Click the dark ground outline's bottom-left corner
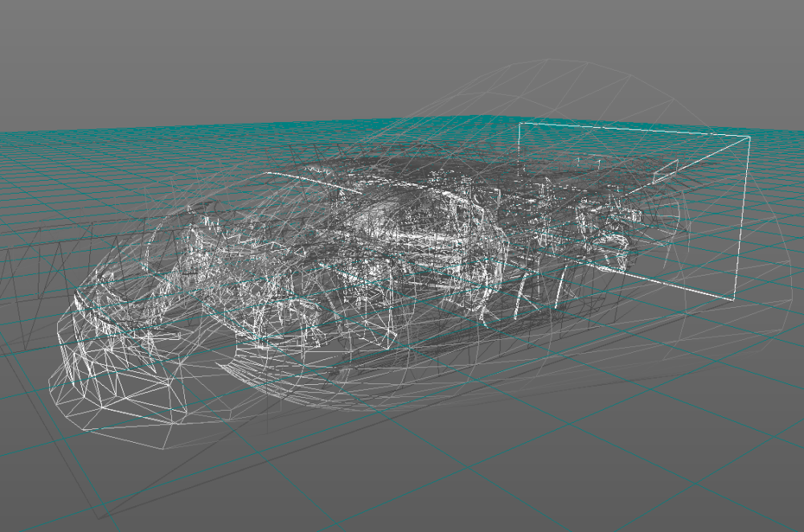 click(x=102, y=516)
